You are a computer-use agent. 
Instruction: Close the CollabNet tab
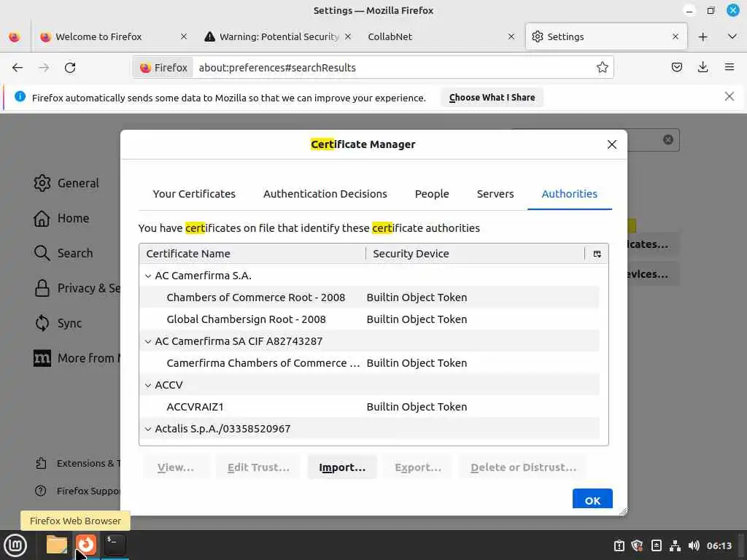click(511, 36)
